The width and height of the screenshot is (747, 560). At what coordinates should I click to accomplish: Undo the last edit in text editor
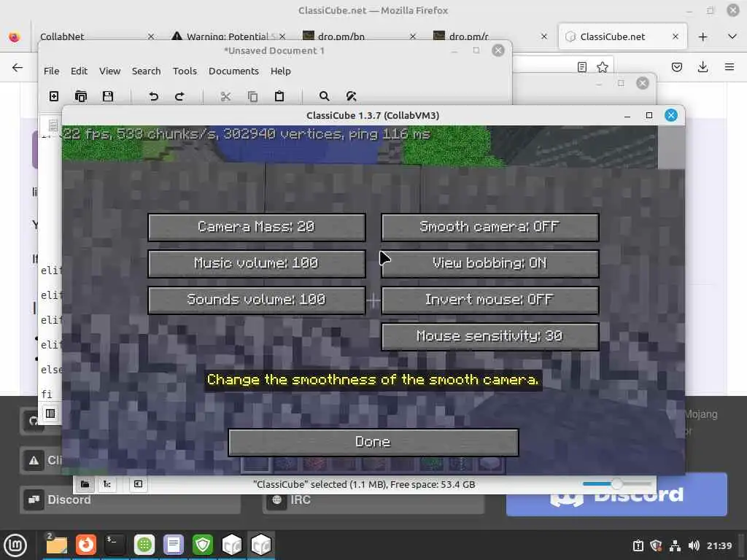click(153, 96)
